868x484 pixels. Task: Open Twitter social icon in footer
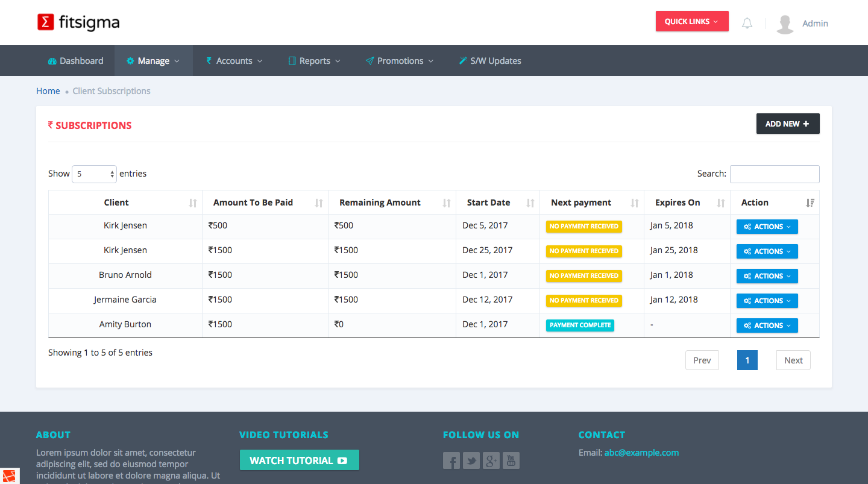[x=471, y=460]
